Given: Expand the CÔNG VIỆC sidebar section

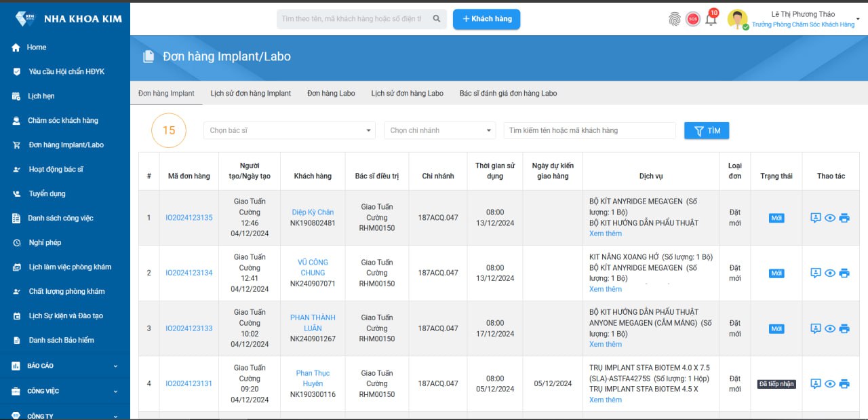Looking at the screenshot, I should click(x=65, y=392).
